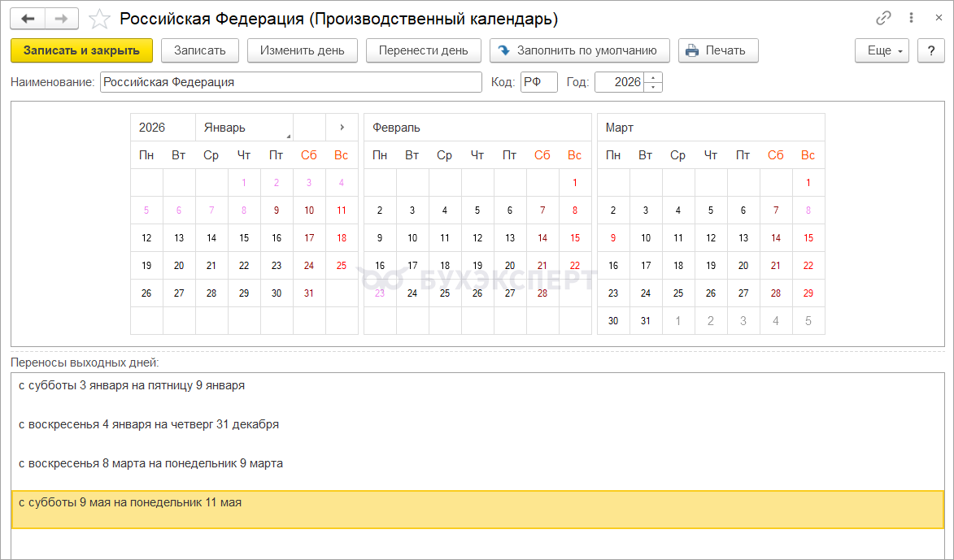Open the three-dot options menu
The width and height of the screenshot is (954, 560).
911,18
